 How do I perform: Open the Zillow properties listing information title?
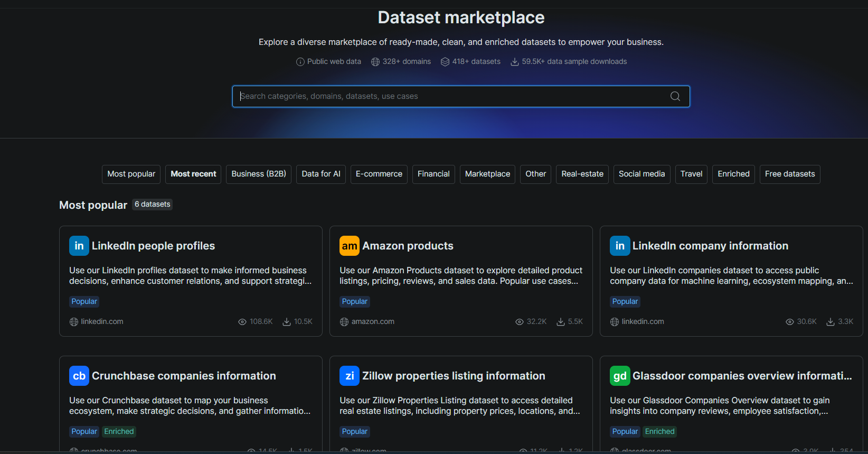pyautogui.click(x=454, y=376)
